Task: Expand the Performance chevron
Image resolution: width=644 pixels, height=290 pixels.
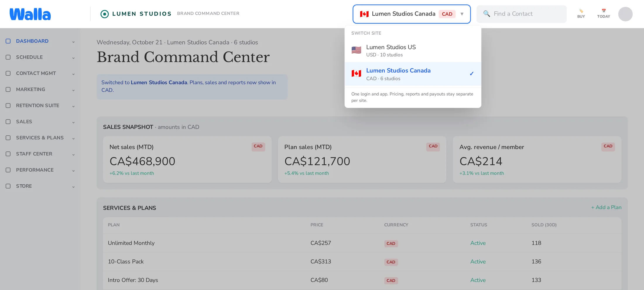Action: point(73,171)
